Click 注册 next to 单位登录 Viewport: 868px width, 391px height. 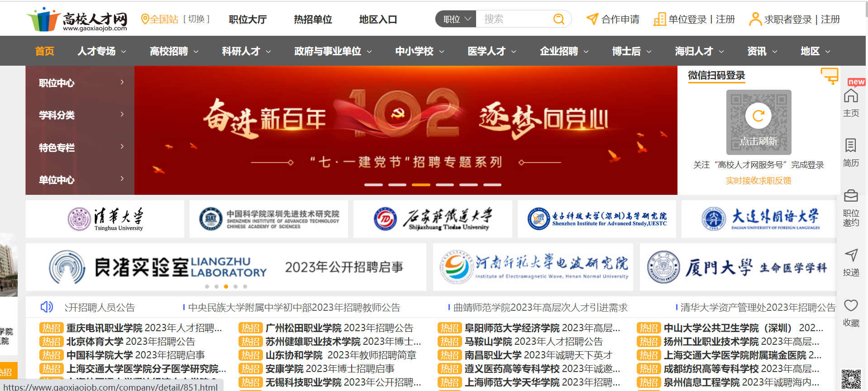[x=725, y=19]
